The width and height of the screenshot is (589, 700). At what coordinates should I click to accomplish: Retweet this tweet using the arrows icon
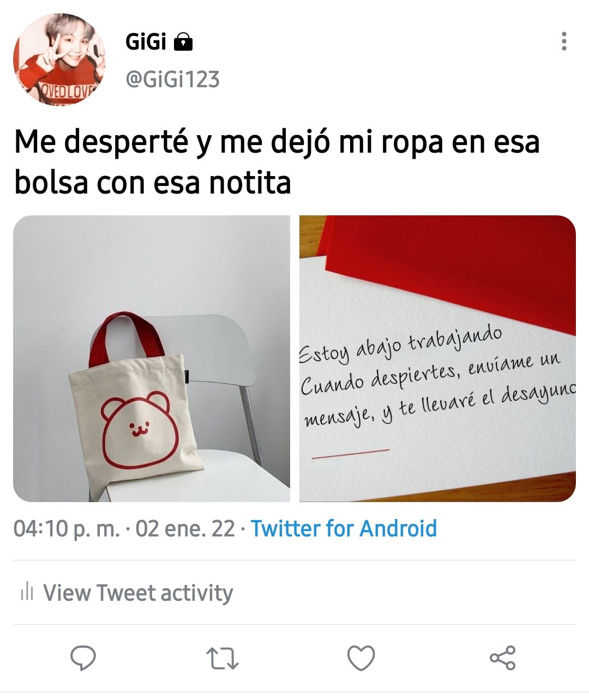223,659
